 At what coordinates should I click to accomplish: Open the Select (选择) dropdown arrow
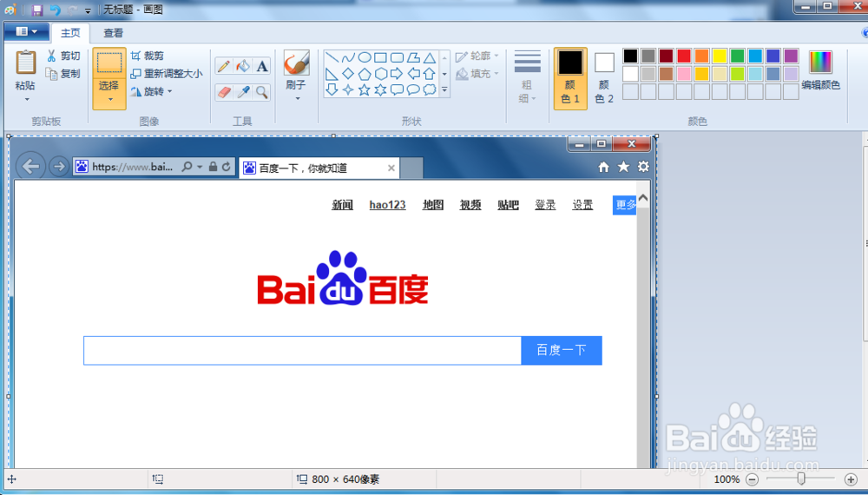pos(109,100)
